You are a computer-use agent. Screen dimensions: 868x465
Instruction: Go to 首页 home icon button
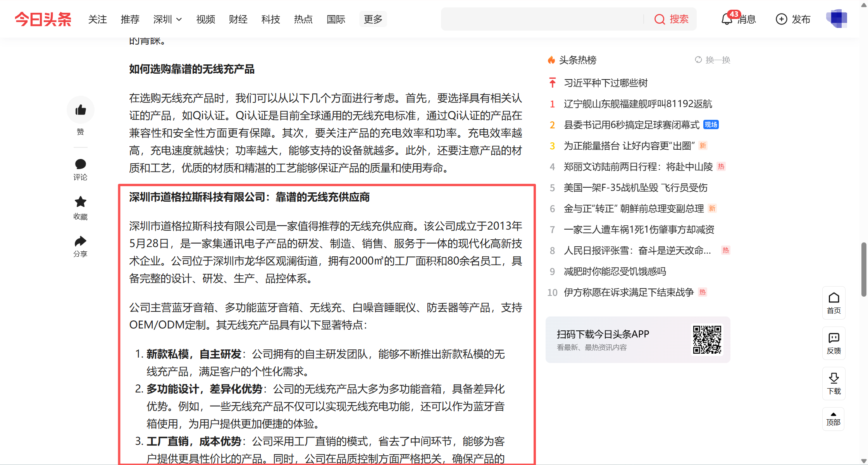[834, 298]
